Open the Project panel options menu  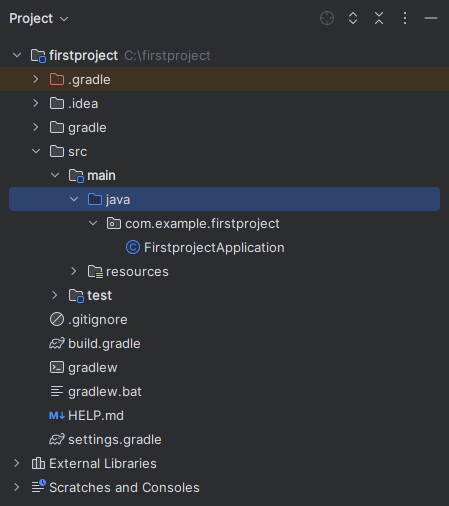pos(405,18)
